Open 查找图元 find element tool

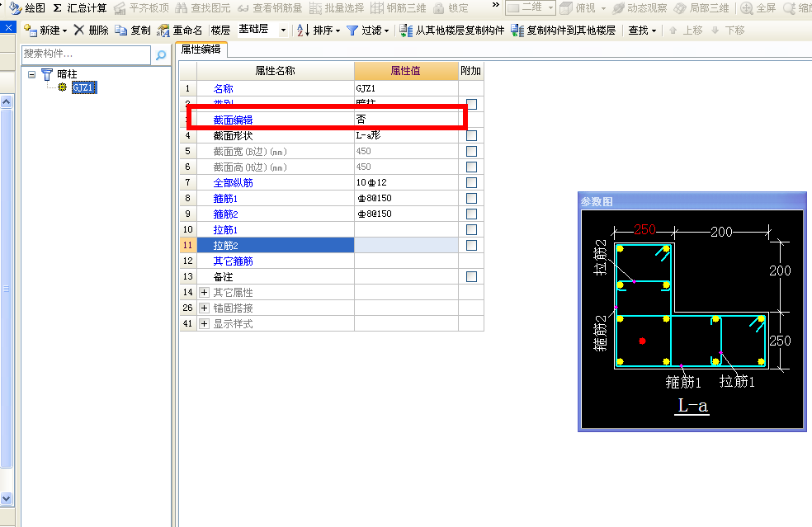coord(203,7)
